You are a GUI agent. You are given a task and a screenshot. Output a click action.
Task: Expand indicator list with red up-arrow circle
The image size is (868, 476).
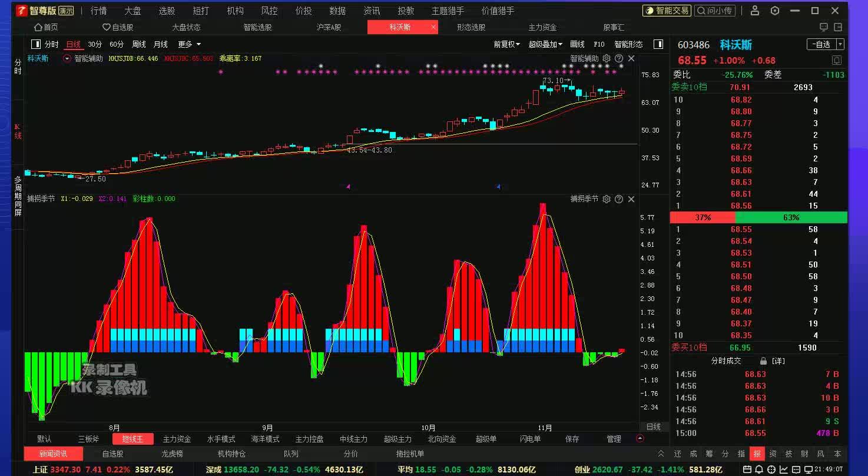(641, 438)
